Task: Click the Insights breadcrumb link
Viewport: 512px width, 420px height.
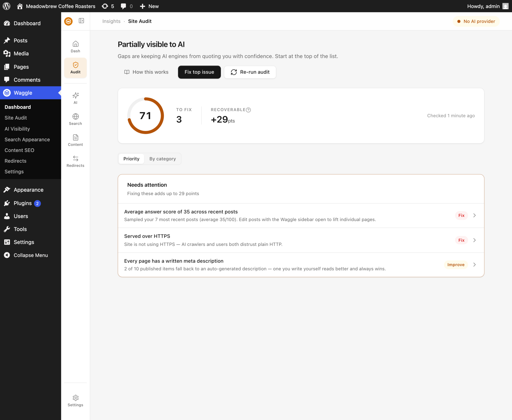Action: (111, 21)
